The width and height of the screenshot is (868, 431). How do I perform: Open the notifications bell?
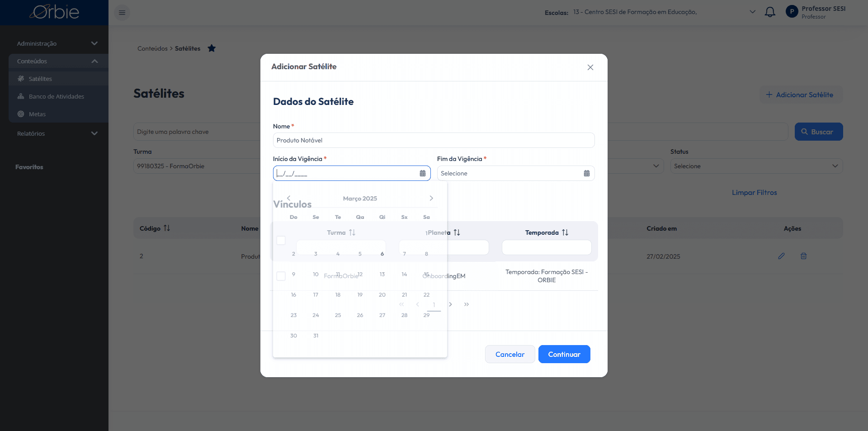click(770, 12)
